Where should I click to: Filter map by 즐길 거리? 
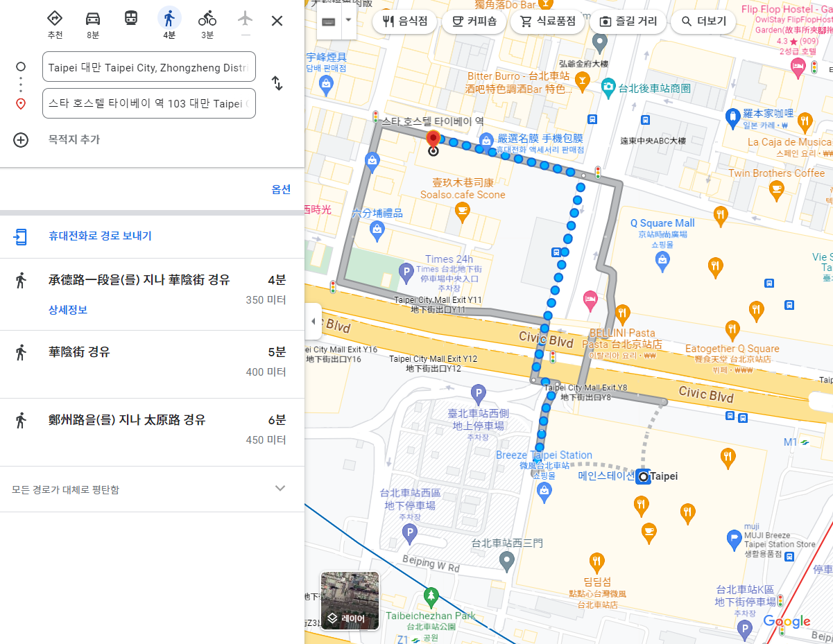click(x=628, y=21)
